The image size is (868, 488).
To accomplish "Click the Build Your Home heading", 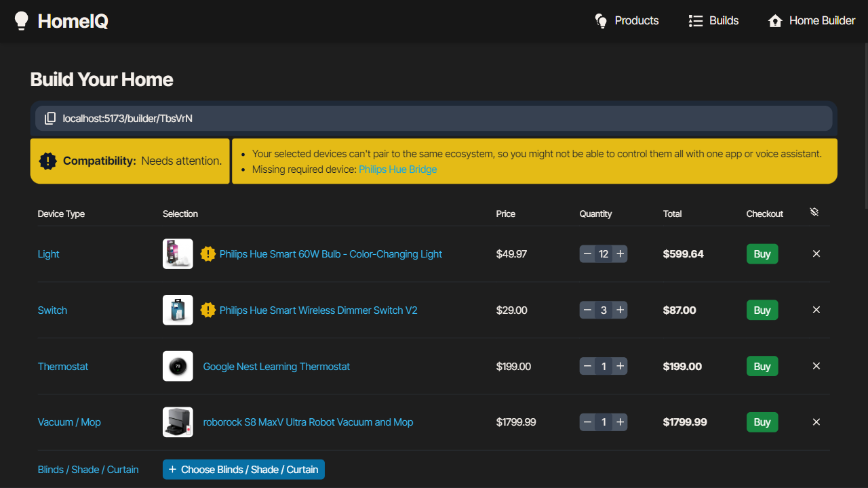I will tap(102, 80).
